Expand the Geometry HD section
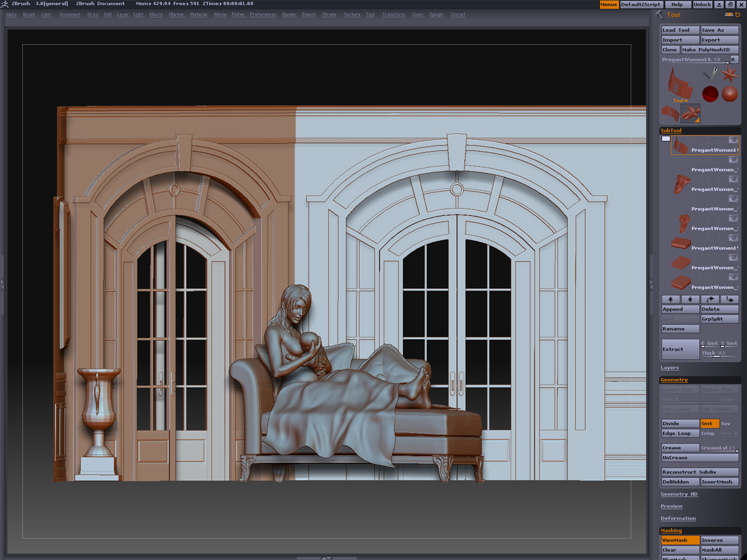The image size is (747, 560). tap(679, 494)
